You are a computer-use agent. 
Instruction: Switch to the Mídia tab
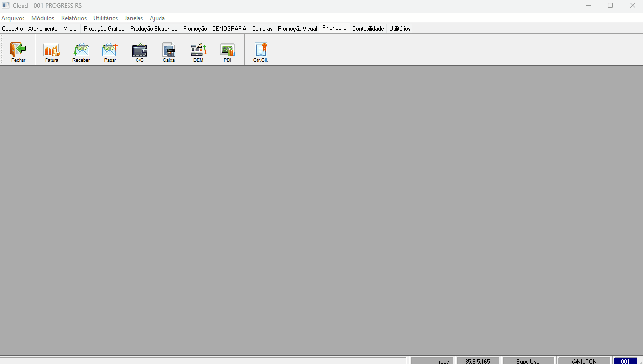[70, 29]
